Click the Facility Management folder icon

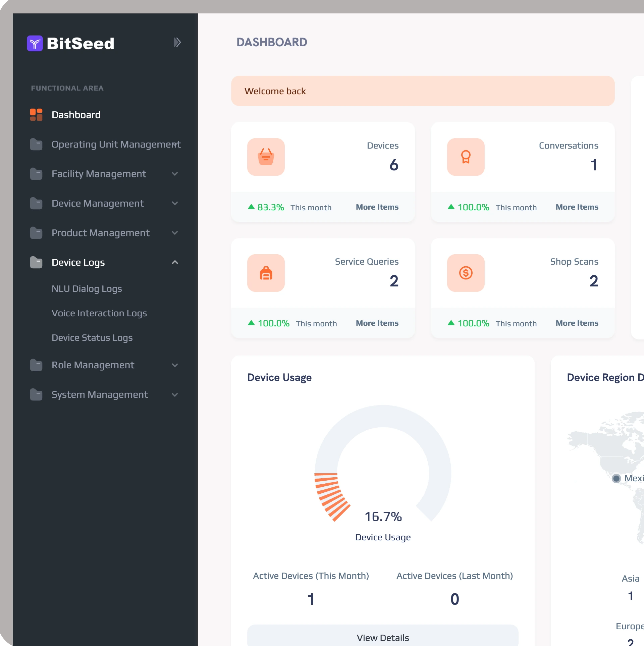pyautogui.click(x=36, y=174)
